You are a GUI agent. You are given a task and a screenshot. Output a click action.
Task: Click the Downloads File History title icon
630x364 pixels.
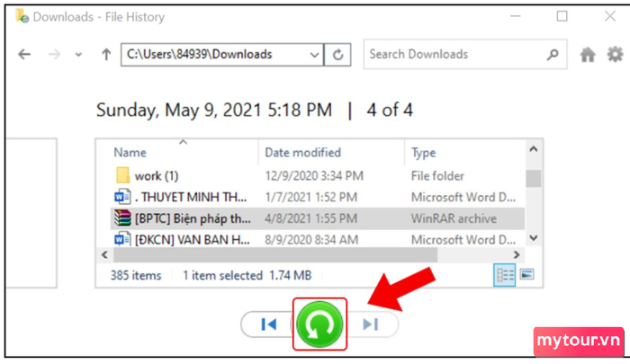[22, 16]
